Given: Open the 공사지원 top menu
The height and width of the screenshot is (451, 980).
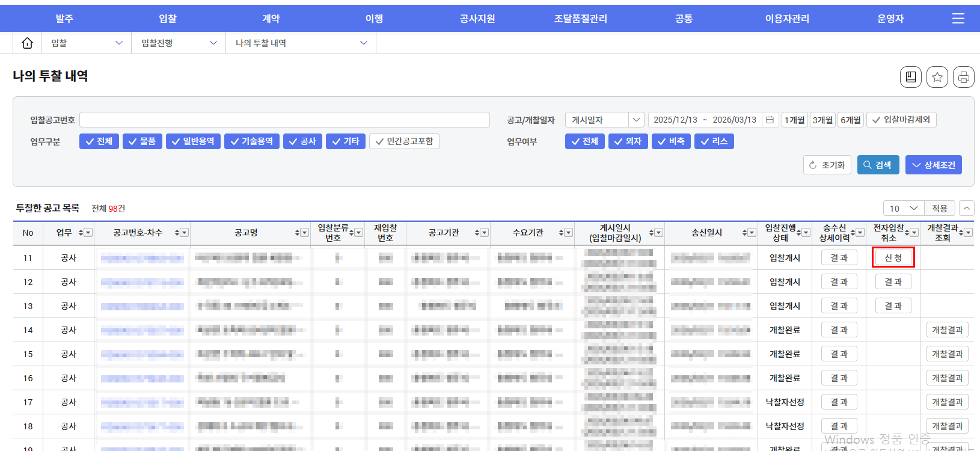Looking at the screenshot, I should pyautogui.click(x=477, y=19).
